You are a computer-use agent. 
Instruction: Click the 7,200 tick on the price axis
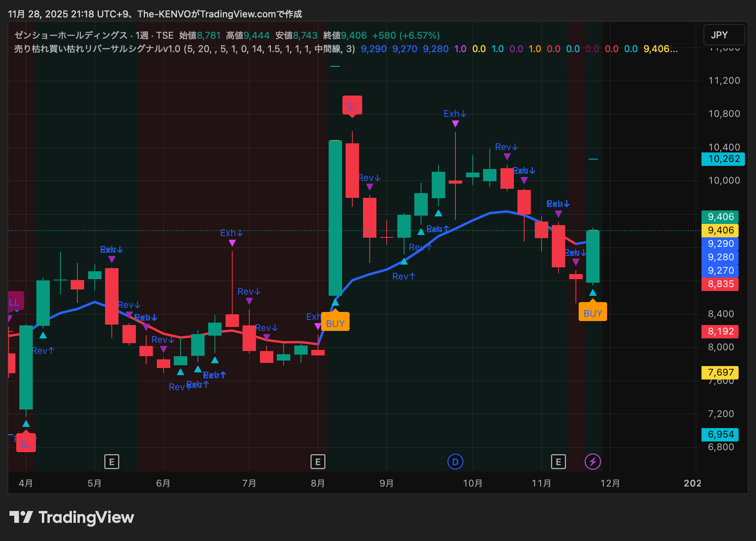[x=721, y=413]
